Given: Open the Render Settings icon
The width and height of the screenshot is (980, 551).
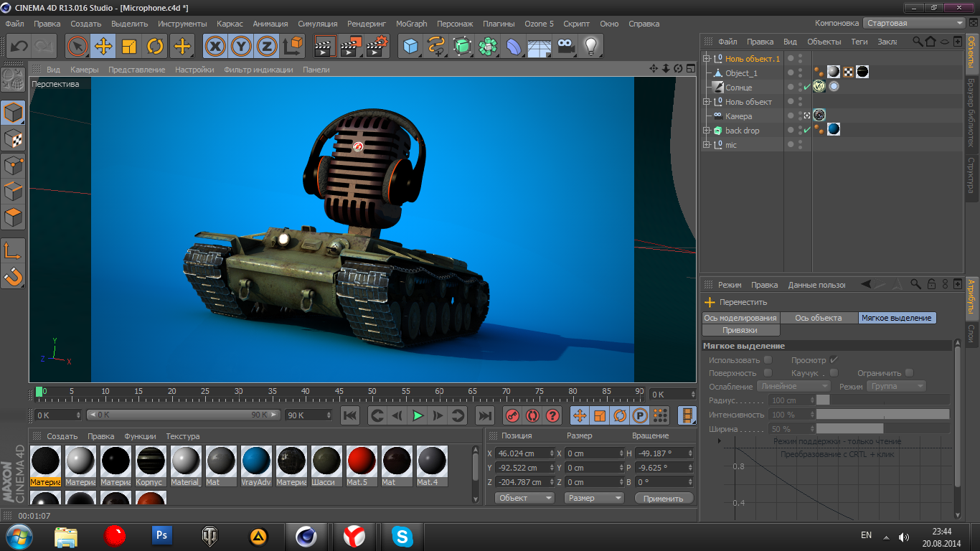Looking at the screenshot, I should click(x=377, y=47).
